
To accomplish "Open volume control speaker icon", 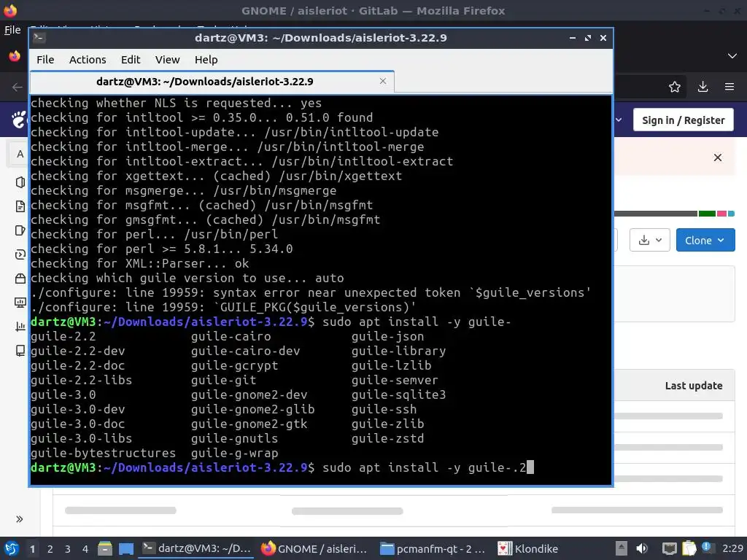I will 642,548.
